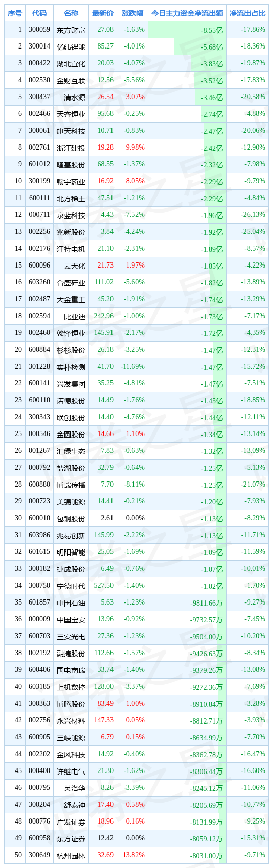Select stock code 601615

[x=39, y=552]
